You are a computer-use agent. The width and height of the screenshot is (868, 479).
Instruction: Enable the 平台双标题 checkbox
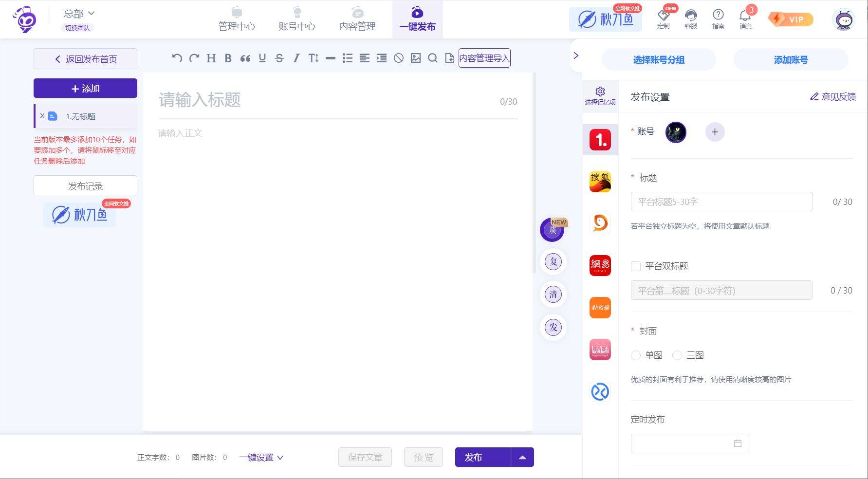[x=636, y=266]
